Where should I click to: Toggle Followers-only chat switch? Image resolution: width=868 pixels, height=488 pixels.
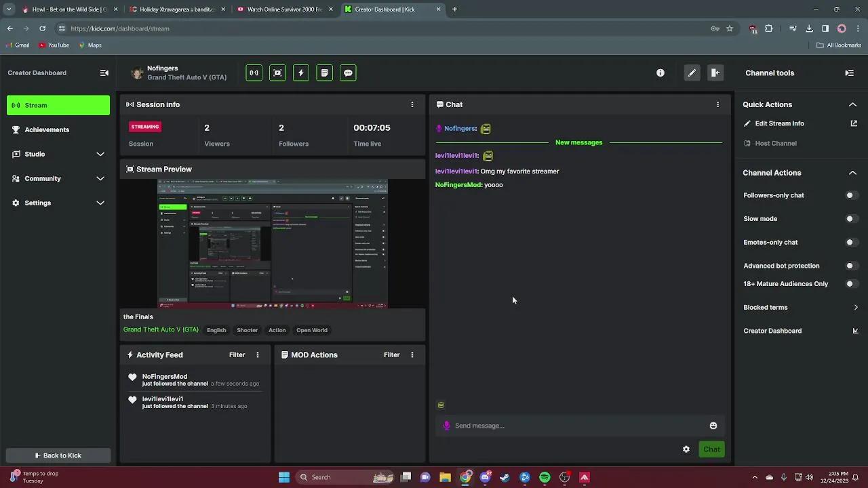[x=852, y=195]
